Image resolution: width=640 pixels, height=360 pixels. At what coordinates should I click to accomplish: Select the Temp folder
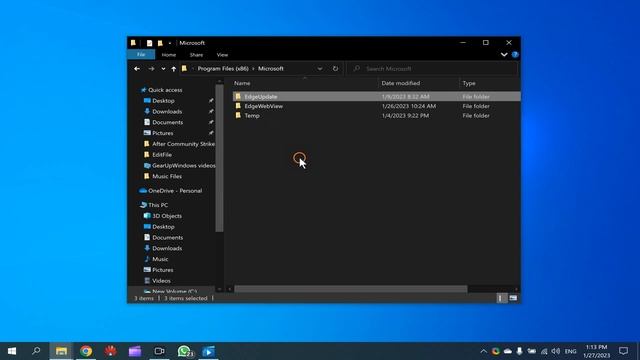click(x=376, y=116)
